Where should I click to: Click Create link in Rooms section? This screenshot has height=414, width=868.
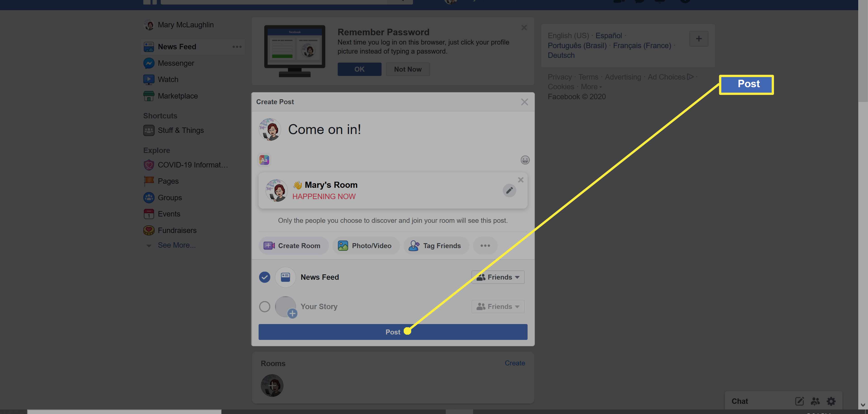(514, 363)
